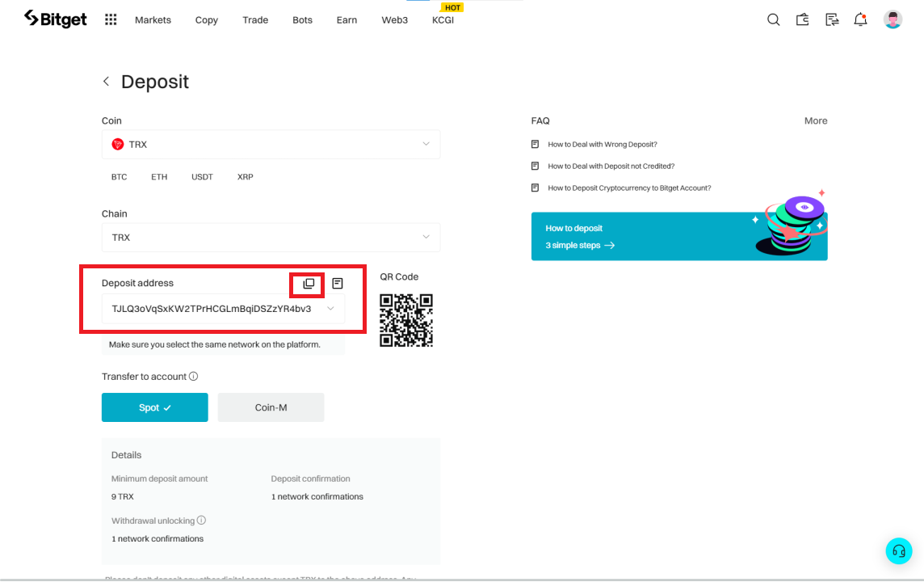
Task: Click the TRX coin logo icon
Action: (118, 145)
